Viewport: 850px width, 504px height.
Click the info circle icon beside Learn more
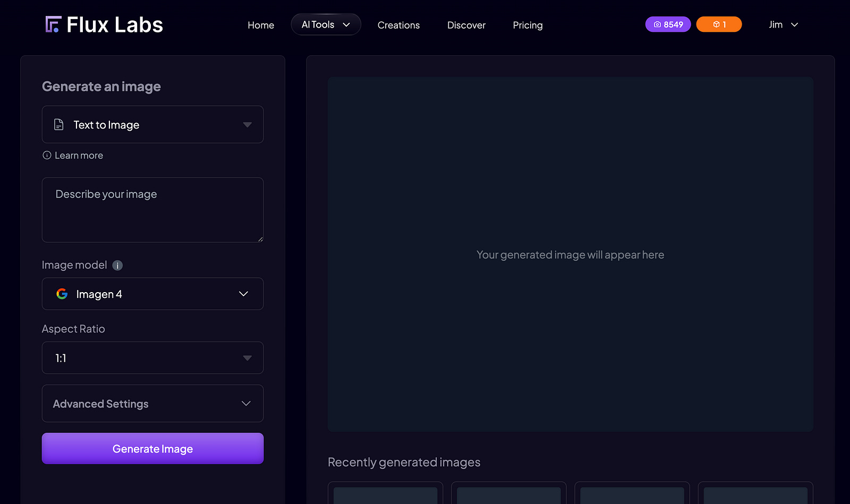47,155
